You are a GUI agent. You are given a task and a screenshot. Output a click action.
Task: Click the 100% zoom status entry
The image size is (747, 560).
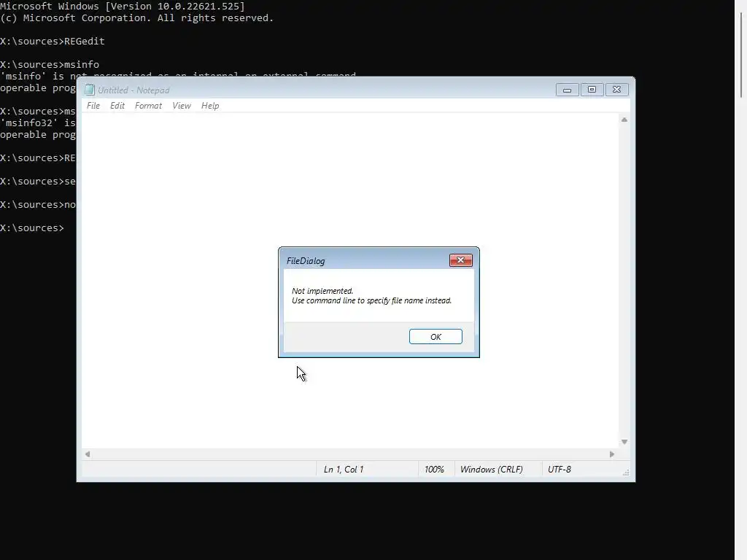click(x=434, y=470)
